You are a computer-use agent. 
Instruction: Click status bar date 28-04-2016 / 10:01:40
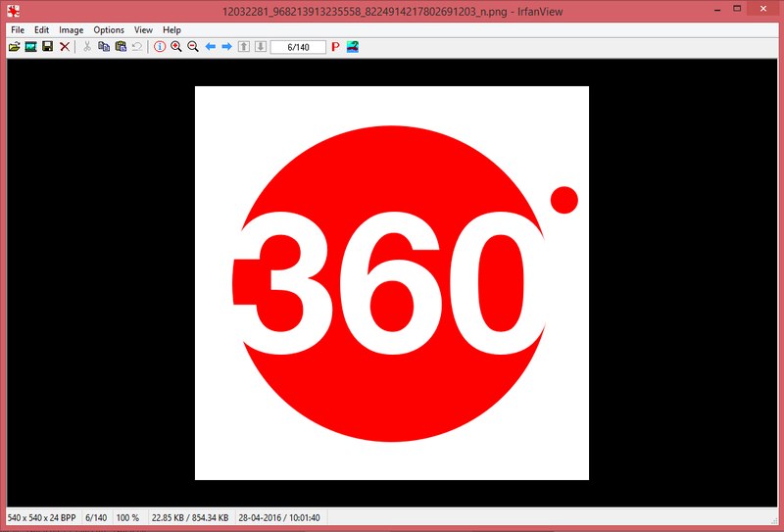(279, 518)
